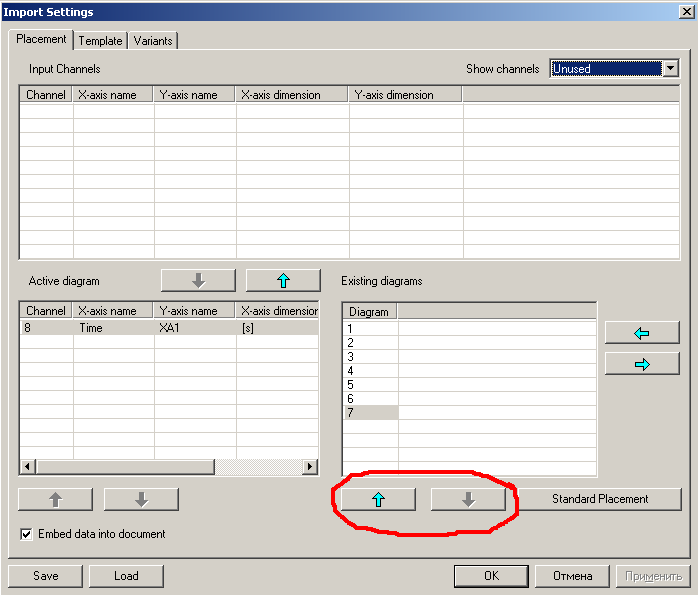Click the Save button
Viewport: 698px width, 595px height.
(x=45, y=576)
